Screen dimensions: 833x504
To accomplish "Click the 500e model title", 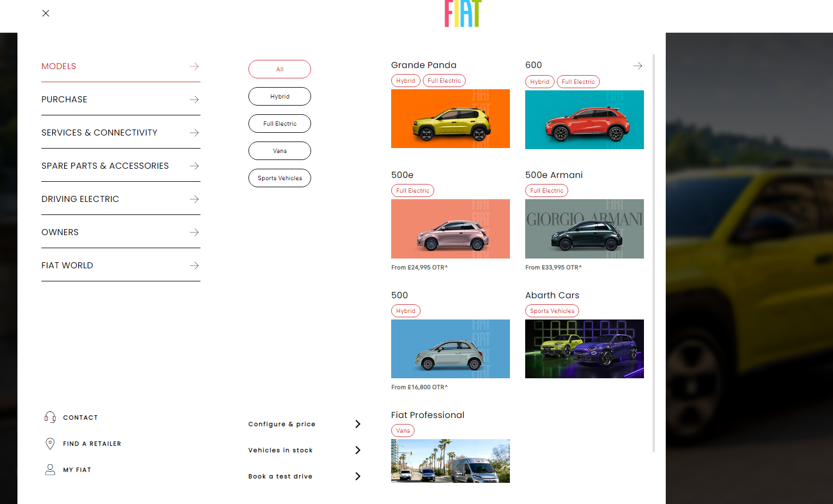I will [x=402, y=175].
